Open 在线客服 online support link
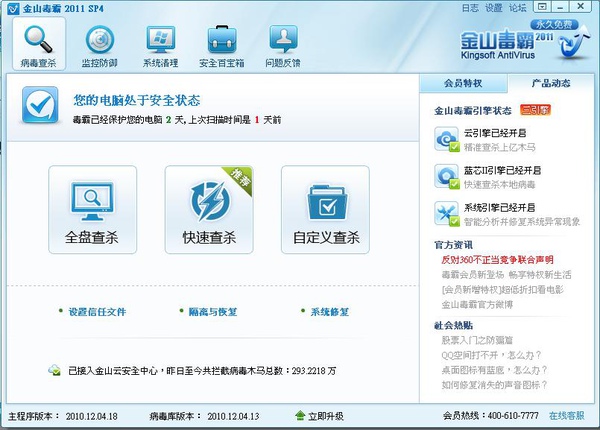600x430 pixels. [x=567, y=415]
